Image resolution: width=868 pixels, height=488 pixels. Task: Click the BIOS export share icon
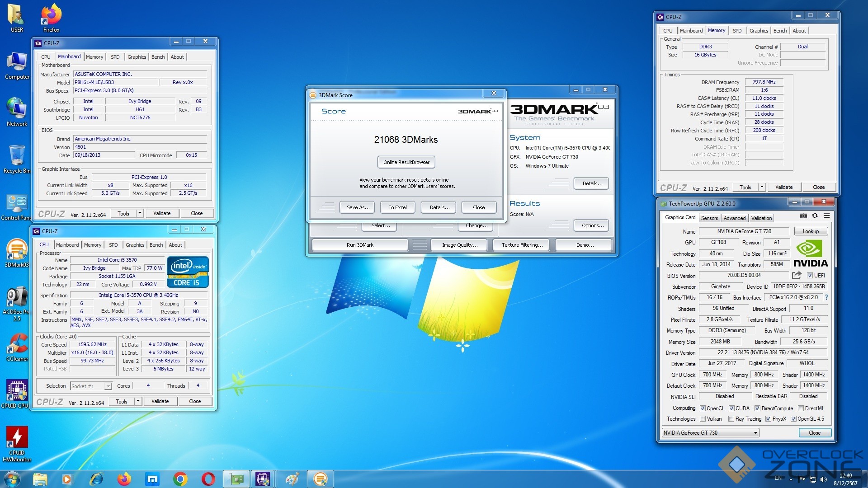(x=797, y=275)
